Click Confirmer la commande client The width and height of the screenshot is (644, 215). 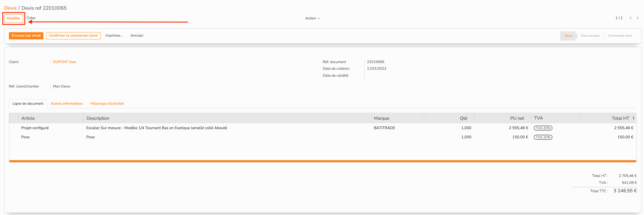click(x=73, y=36)
